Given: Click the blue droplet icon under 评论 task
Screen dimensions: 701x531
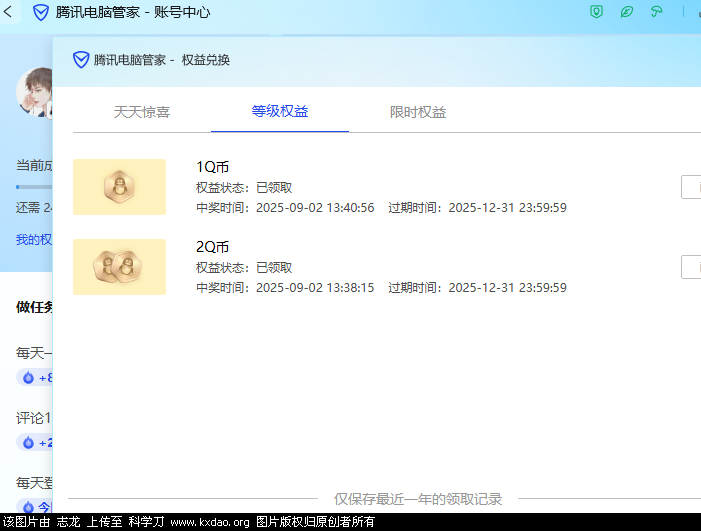Looking at the screenshot, I should click(x=28, y=442).
